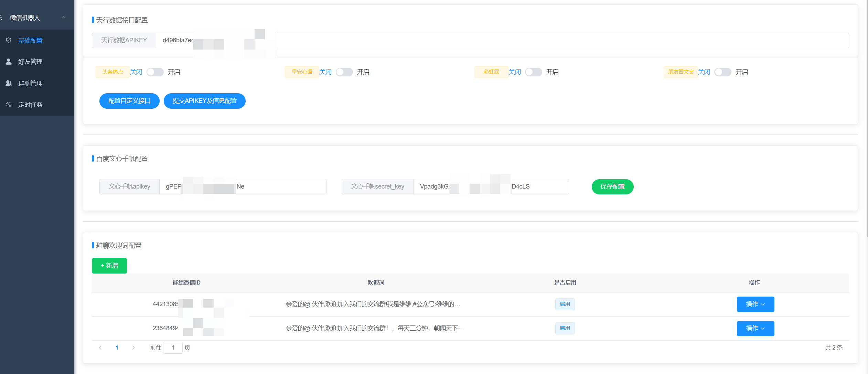Toggle the 彩虹屁 switch
The width and height of the screenshot is (868, 374).
point(533,72)
